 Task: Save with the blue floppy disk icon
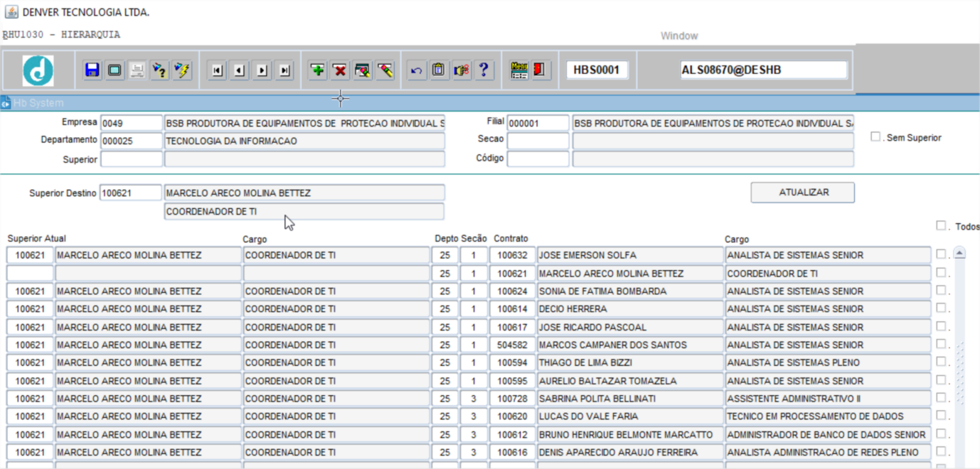tap(92, 70)
